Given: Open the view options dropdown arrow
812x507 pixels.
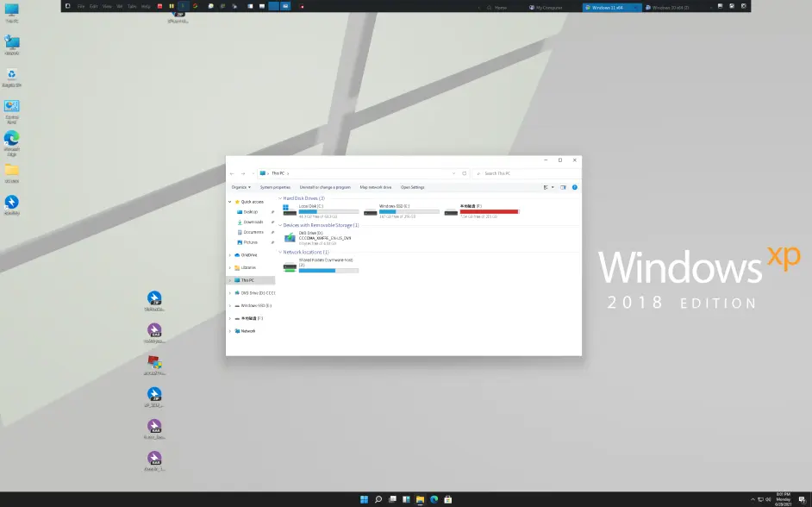Looking at the screenshot, I should coord(553,187).
